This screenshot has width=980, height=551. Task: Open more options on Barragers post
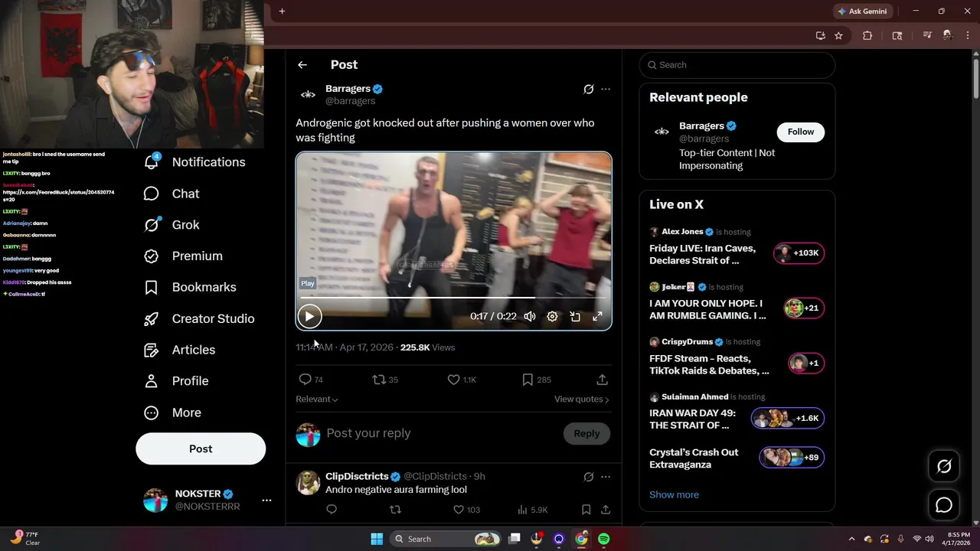click(606, 90)
